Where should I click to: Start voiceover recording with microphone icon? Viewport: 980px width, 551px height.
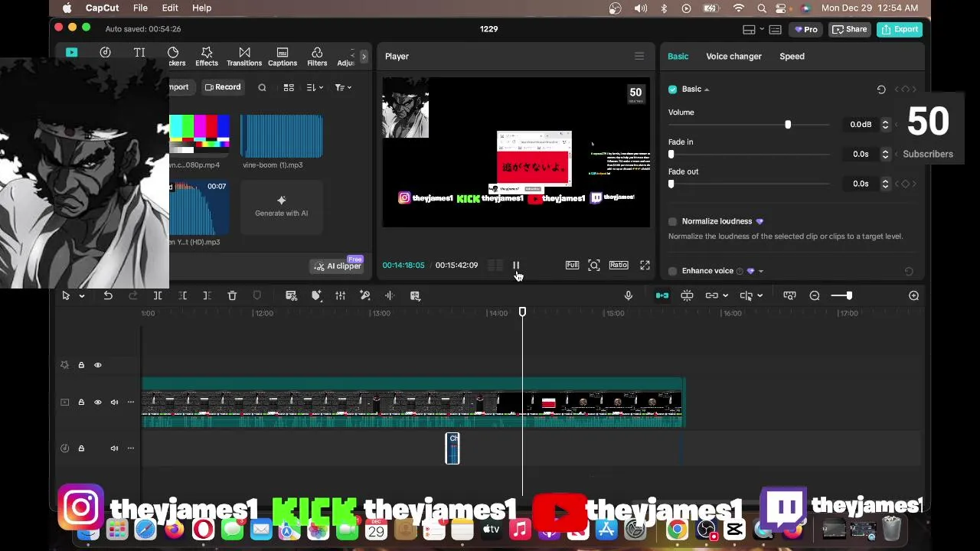[629, 295]
